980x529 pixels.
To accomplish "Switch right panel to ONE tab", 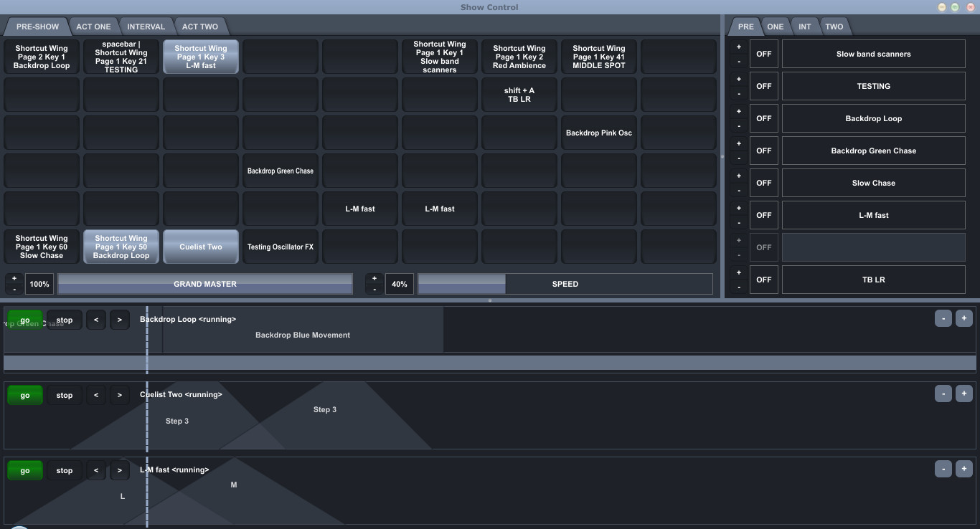I will tap(776, 27).
